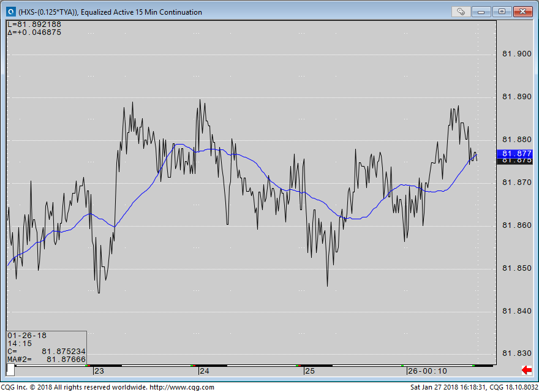Image resolution: width=539 pixels, height=392 pixels.
Task: Click the CQG chart icon in title bar
Action: click(11, 12)
